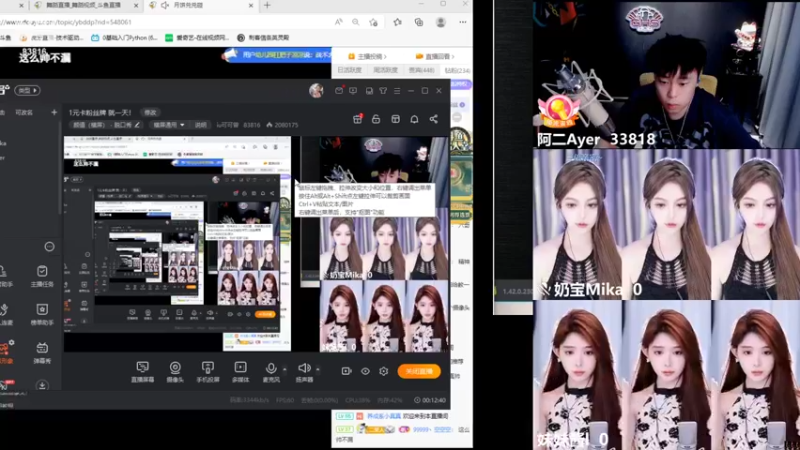The image size is (800, 450).
Task: Add a camera source (摄像头)
Action: tap(175, 371)
